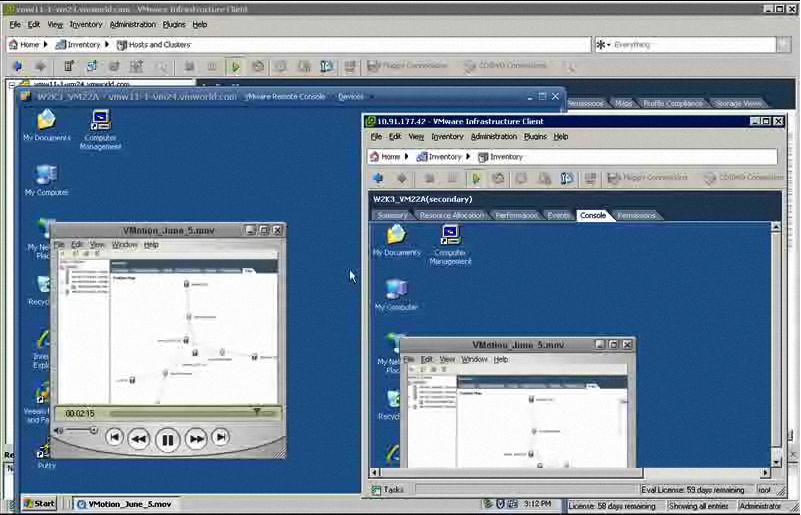Switch to the Profile Compliance tab in outer client

click(x=673, y=103)
